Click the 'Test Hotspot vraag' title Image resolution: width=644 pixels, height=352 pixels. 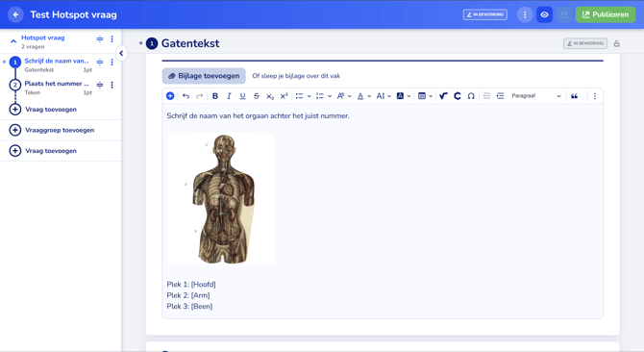(73, 14)
